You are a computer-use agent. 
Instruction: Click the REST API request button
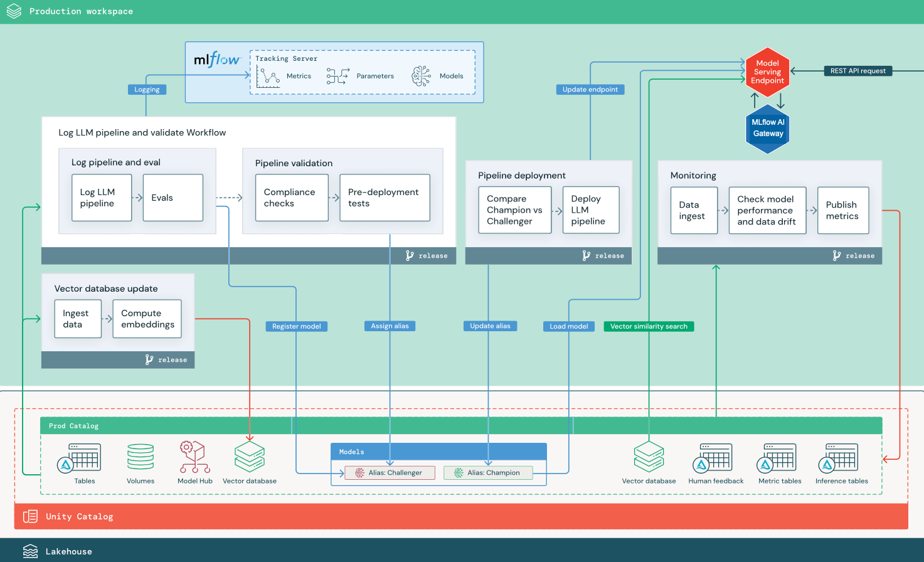pyautogui.click(x=858, y=71)
